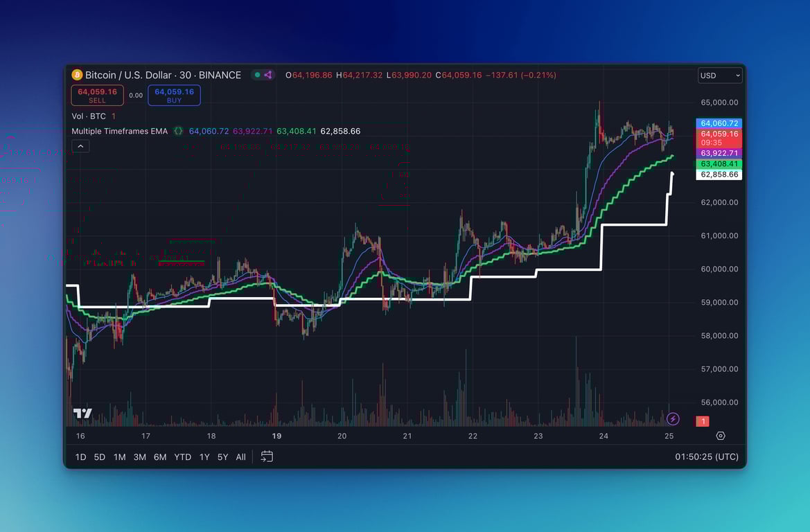Switch to the YTD time range
810x532 pixels.
182,456
